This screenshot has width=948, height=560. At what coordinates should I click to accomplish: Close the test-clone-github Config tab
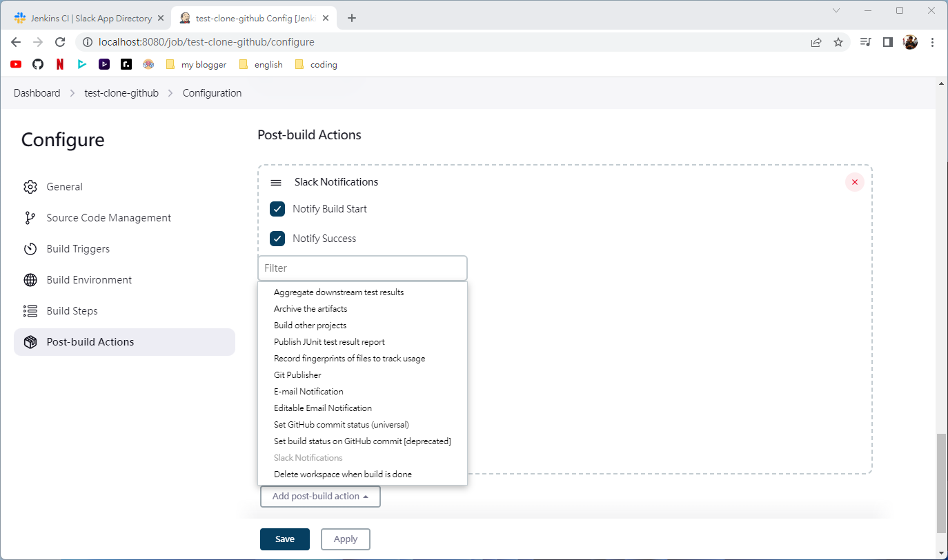point(326,18)
